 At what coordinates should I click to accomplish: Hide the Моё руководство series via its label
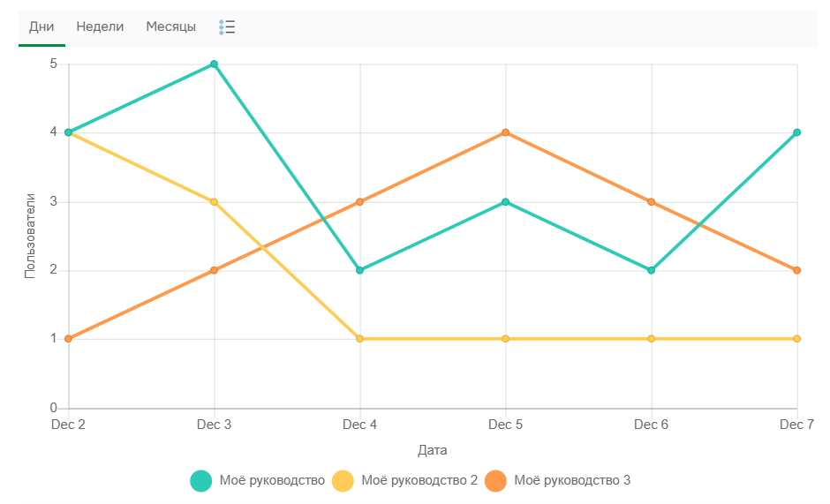click(272, 481)
